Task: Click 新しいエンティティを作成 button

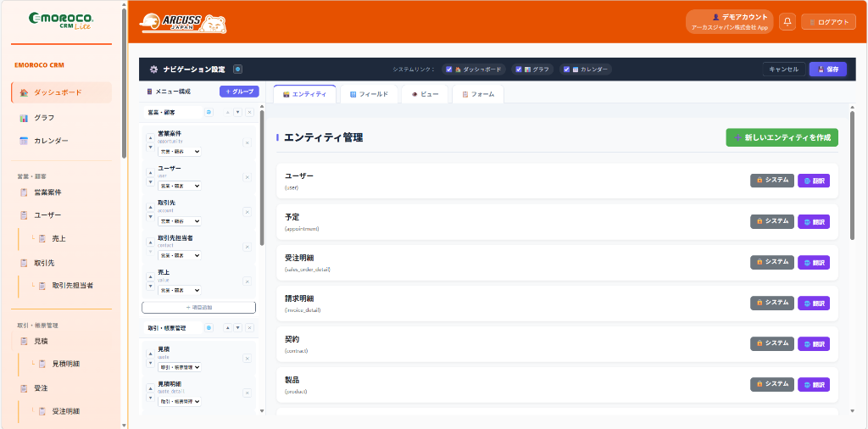Action: point(782,137)
